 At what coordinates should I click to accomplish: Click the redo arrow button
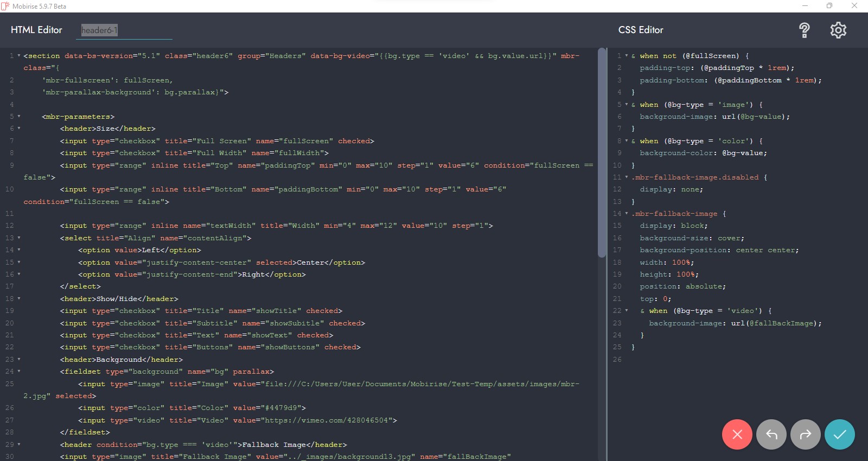coord(805,434)
